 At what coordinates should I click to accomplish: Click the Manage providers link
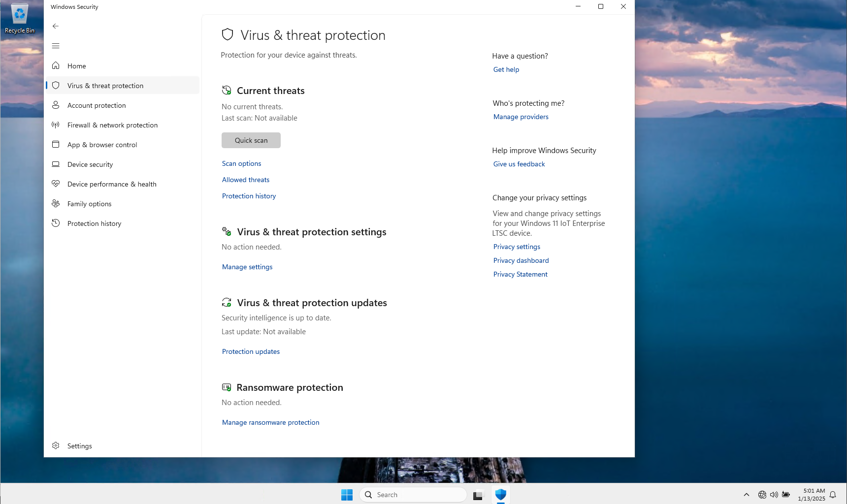[521, 117]
